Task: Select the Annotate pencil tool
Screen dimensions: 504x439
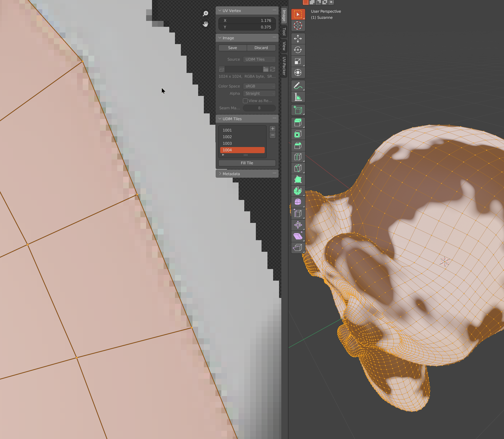Action: [x=298, y=86]
